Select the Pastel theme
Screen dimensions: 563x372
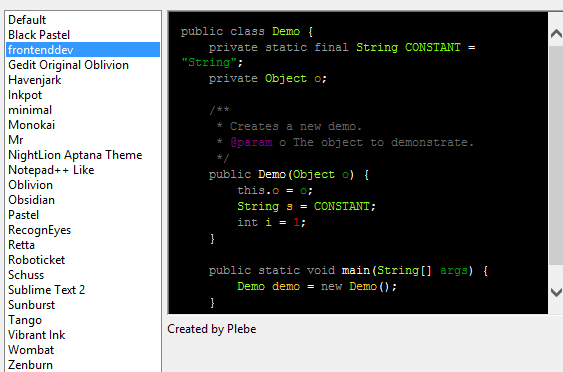[x=83, y=215]
